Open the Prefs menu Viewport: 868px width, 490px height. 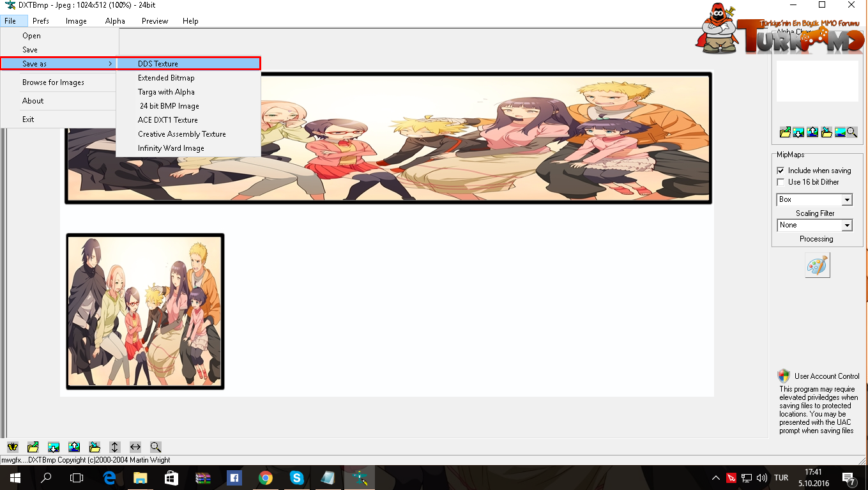coord(41,21)
